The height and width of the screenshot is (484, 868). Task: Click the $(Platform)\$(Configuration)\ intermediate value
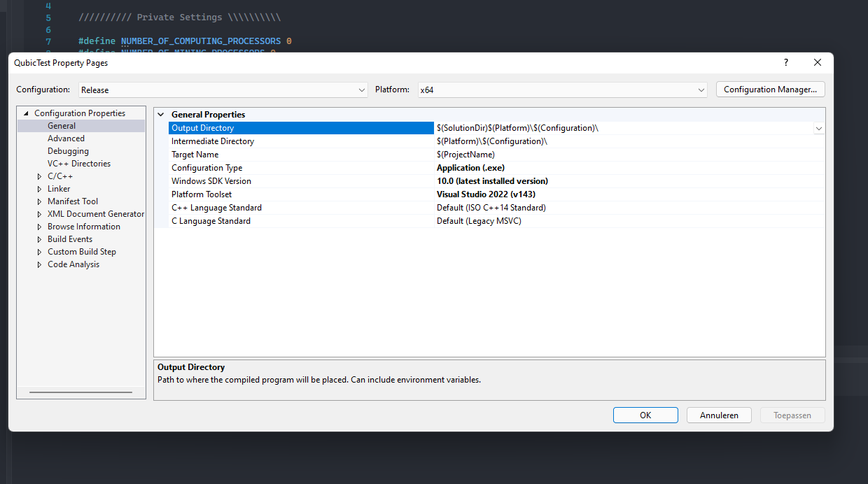pyautogui.click(x=492, y=141)
